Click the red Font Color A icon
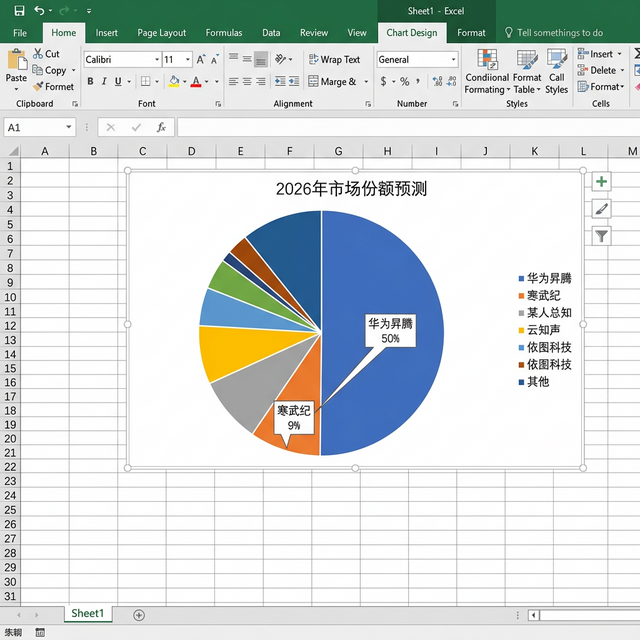 (196, 81)
